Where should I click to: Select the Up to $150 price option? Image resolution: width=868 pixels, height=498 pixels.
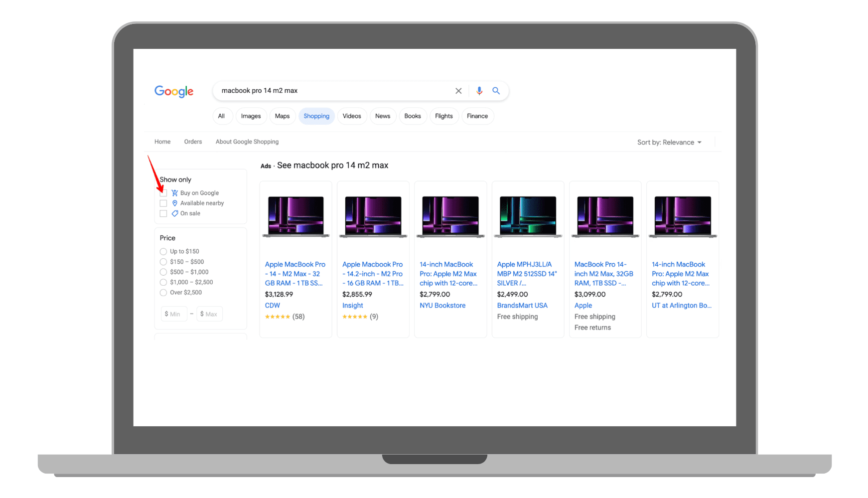[x=163, y=252]
